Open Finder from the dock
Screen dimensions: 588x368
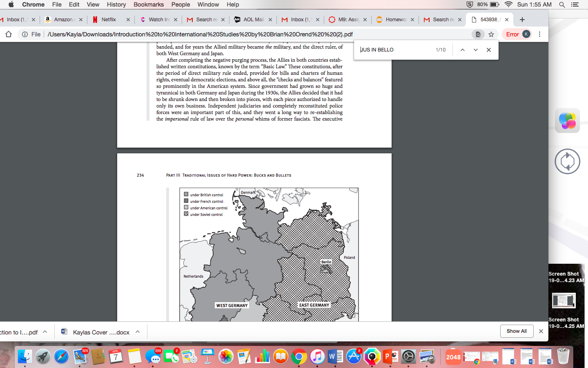point(25,357)
